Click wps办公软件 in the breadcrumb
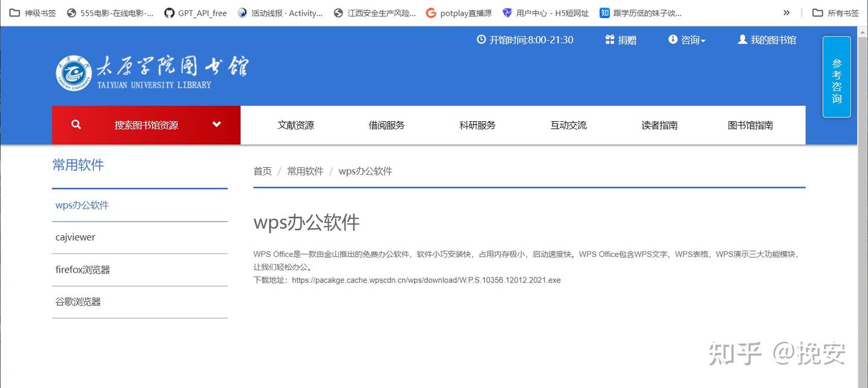 365,171
